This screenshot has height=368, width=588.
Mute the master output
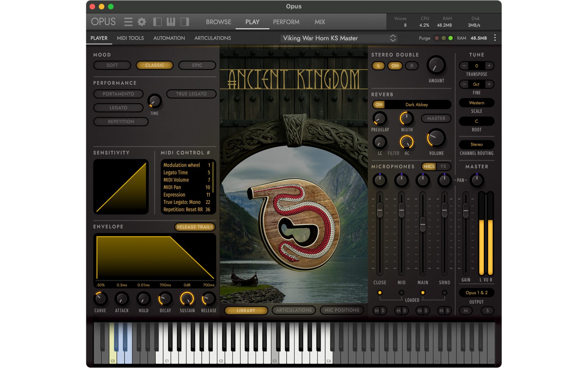466,311
